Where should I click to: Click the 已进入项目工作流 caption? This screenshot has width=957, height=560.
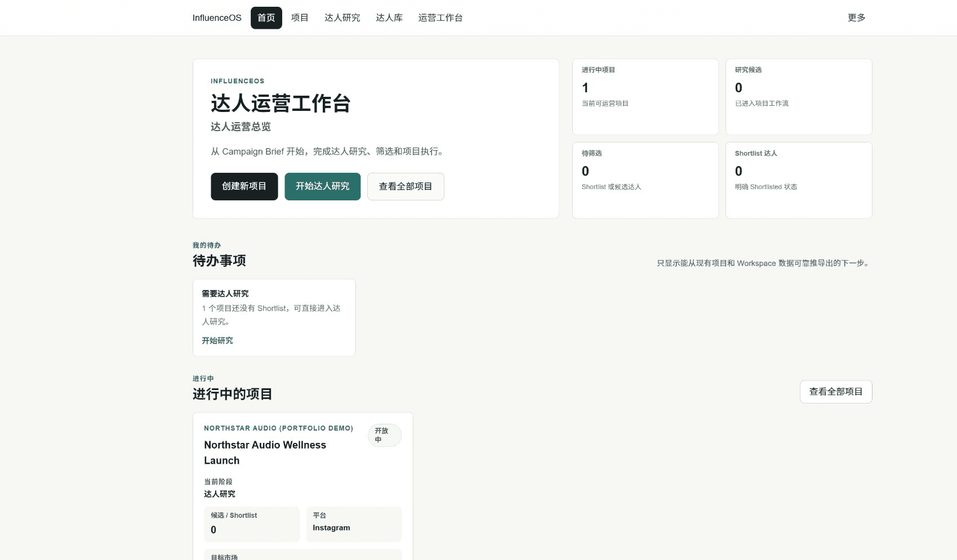[762, 104]
